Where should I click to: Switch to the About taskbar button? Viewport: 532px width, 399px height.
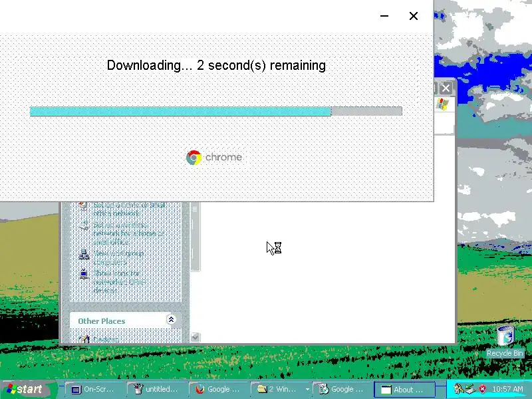pos(404,390)
